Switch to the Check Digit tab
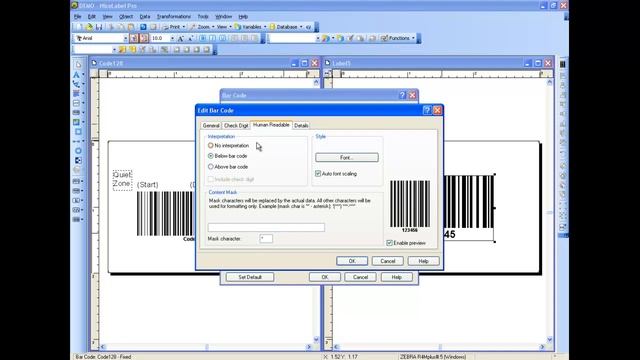640x360 pixels. pos(236,126)
